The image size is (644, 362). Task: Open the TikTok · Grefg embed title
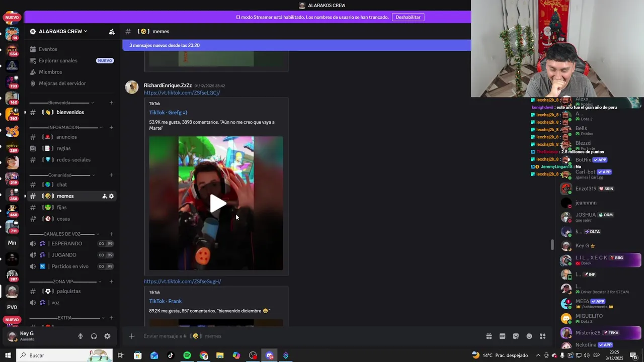[x=168, y=113]
